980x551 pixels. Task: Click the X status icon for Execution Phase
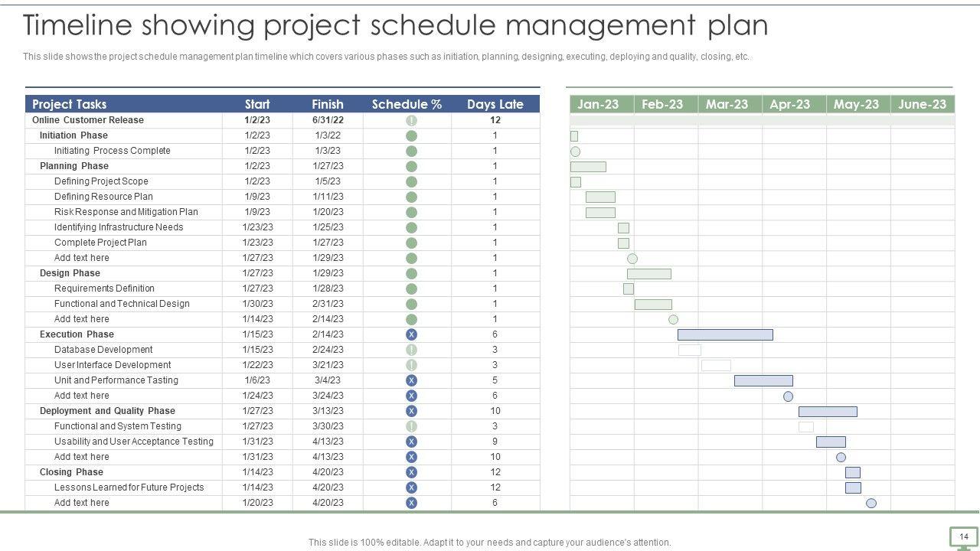pos(411,334)
